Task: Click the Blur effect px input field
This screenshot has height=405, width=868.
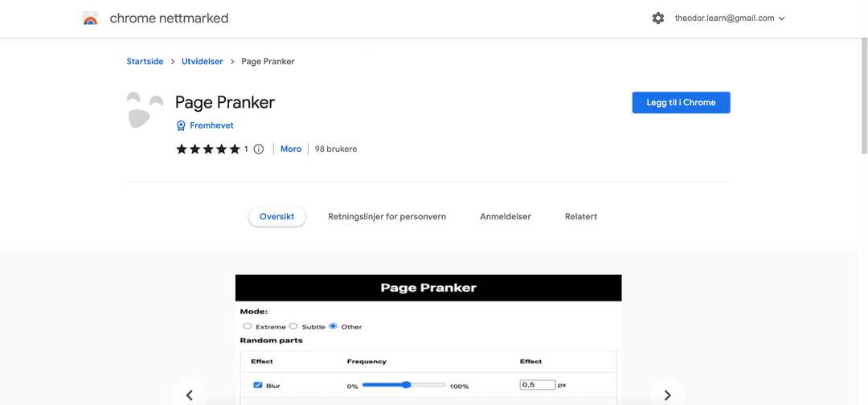Action: pos(538,385)
